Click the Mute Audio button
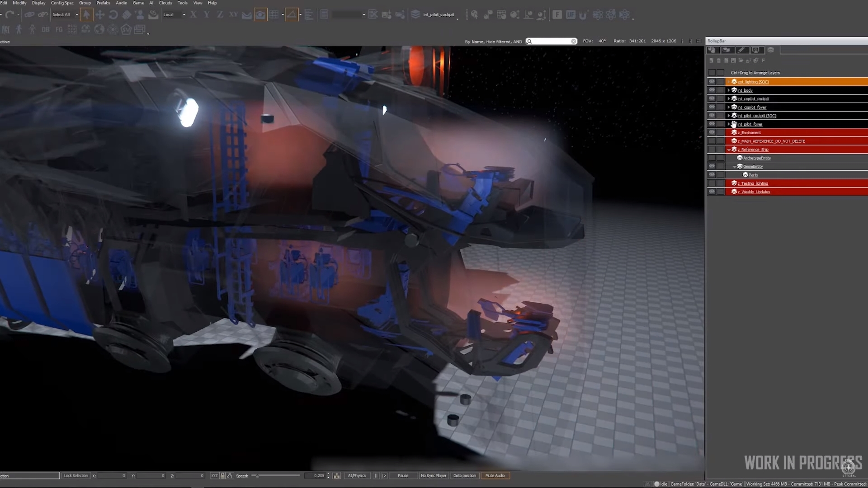Screen dimensions: 868x488 point(495,475)
